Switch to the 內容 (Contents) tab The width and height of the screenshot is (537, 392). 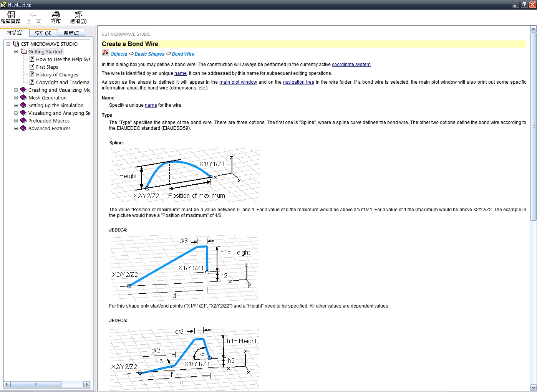click(15, 33)
